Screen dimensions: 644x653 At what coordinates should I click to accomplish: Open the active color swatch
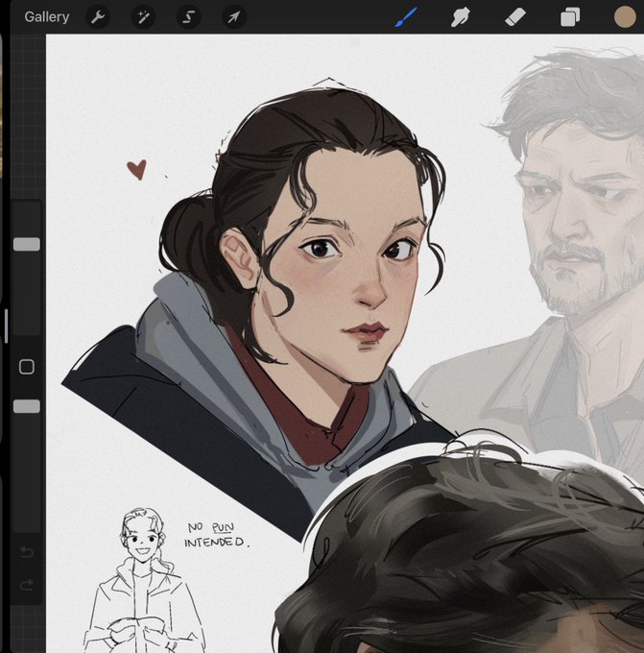(x=625, y=17)
